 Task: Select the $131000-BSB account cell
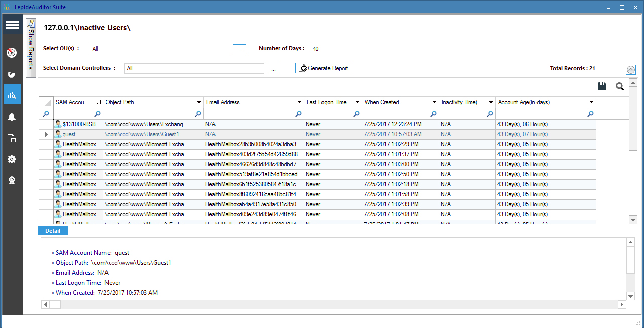point(78,124)
